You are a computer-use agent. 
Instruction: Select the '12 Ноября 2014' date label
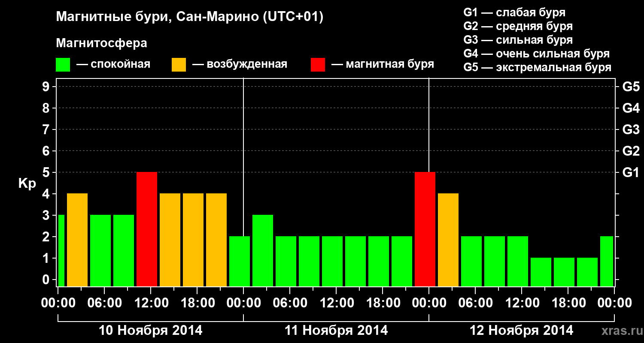pyautogui.click(x=521, y=331)
